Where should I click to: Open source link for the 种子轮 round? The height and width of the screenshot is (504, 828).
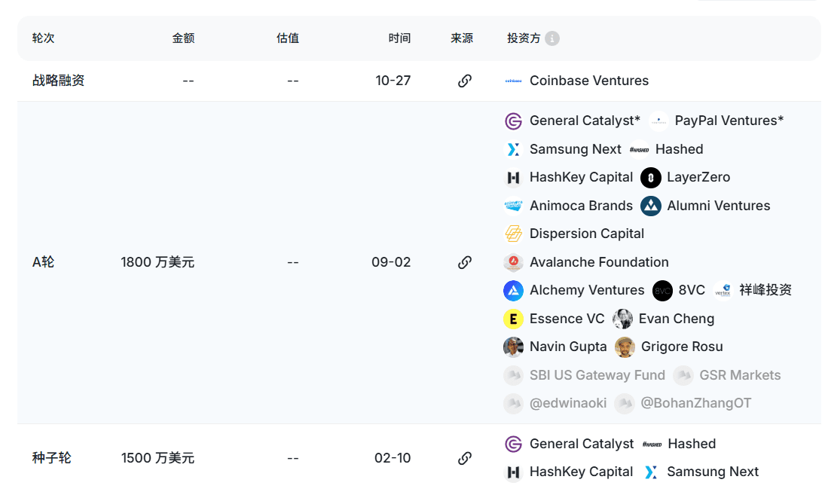465,458
